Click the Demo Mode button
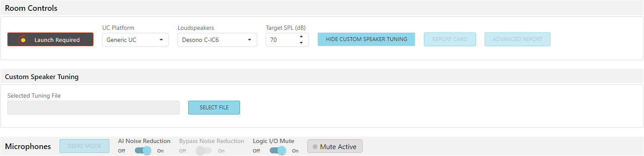The width and height of the screenshot is (644, 156). pos(84,146)
